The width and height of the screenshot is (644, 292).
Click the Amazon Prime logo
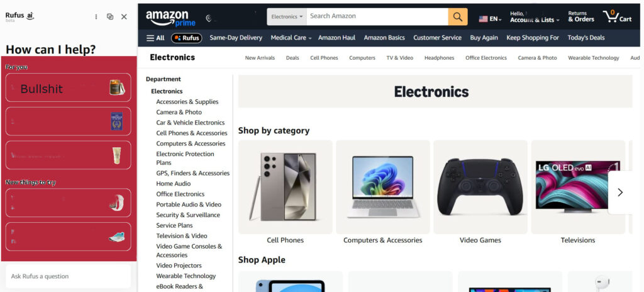[x=170, y=18]
